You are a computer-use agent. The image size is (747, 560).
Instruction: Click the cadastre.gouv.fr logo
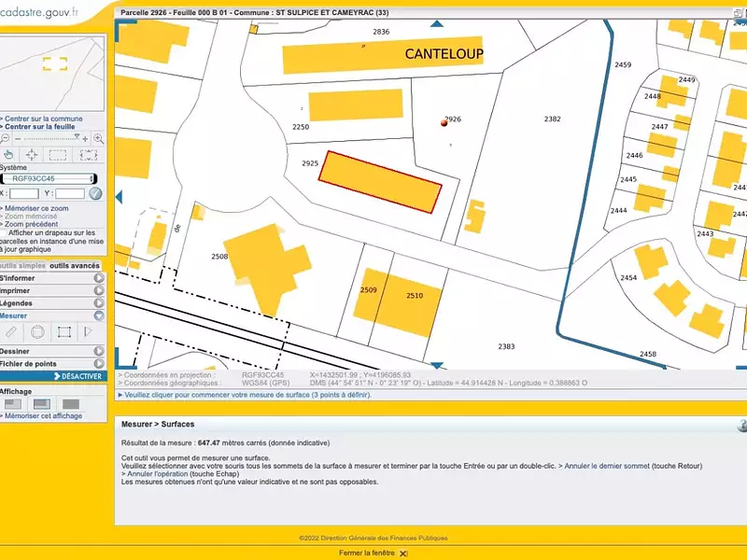[39, 12]
